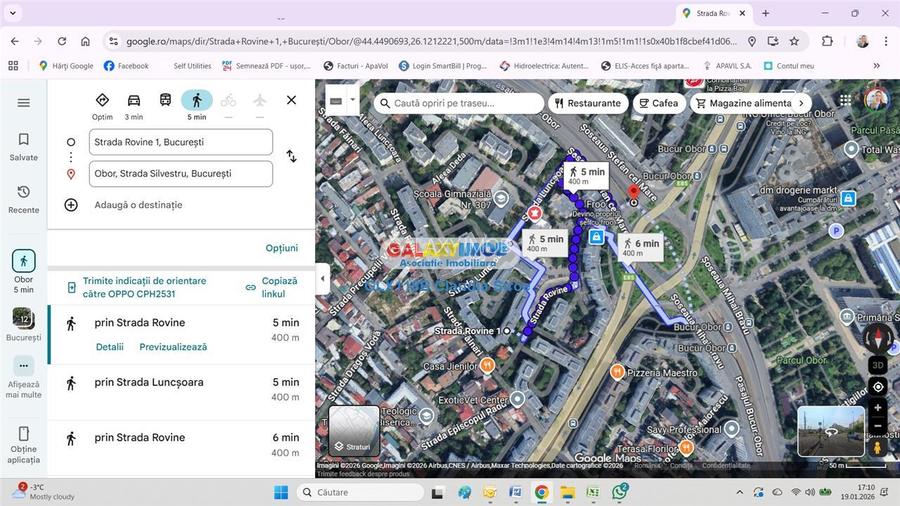Click Afișează mai multe in sidebar
This screenshot has width=900, height=506.
[24, 377]
